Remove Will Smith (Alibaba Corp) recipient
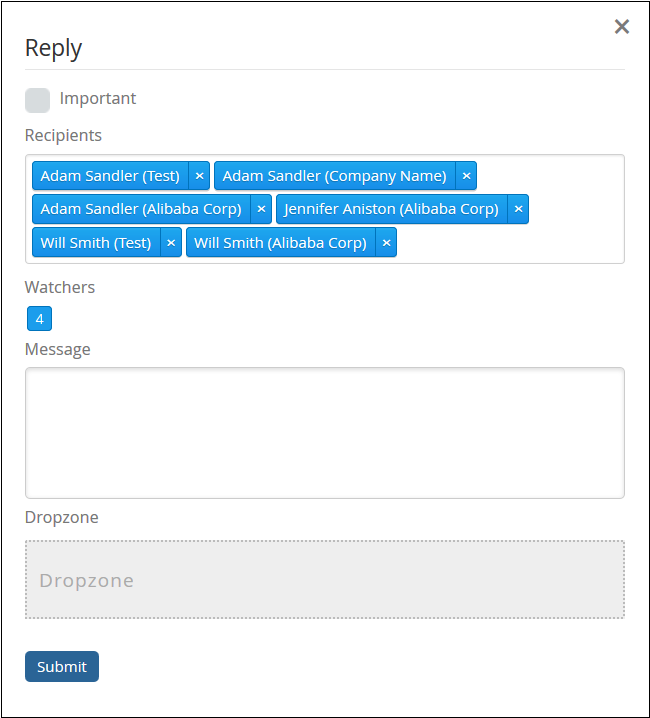 (x=386, y=243)
